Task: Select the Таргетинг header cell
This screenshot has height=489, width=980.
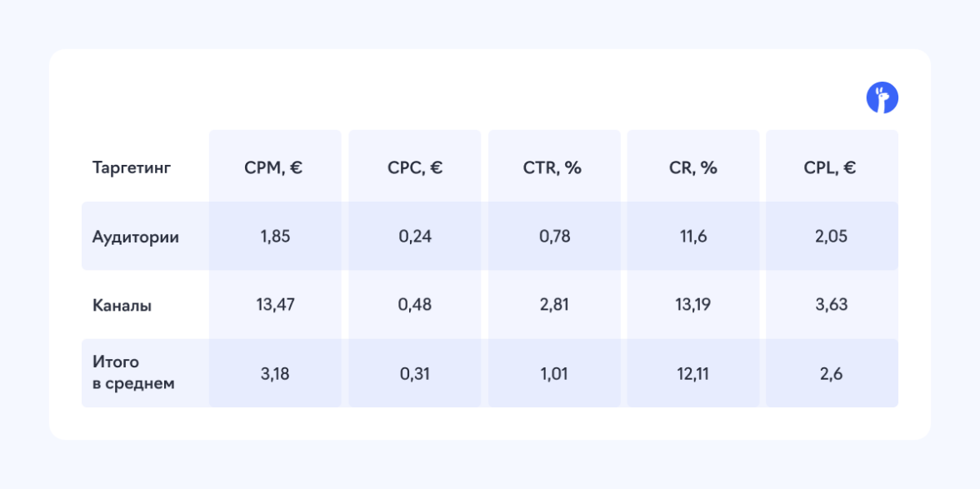Action: pyautogui.click(x=132, y=167)
